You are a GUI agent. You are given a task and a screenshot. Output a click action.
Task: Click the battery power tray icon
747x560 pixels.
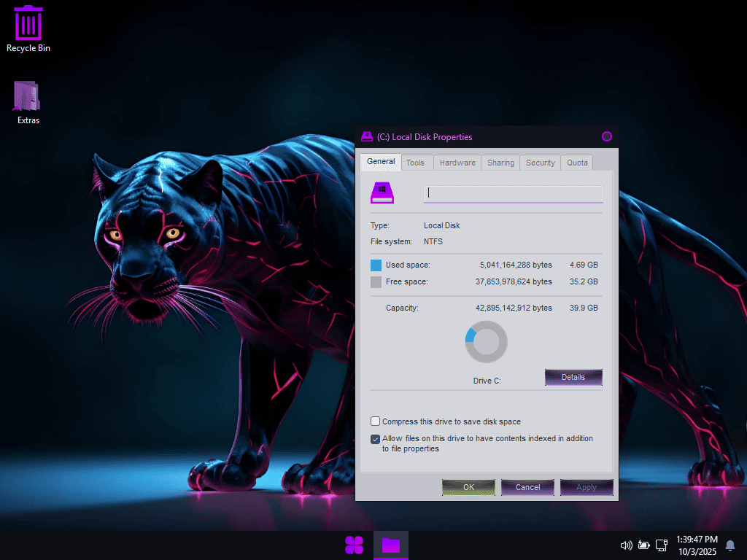pos(643,545)
